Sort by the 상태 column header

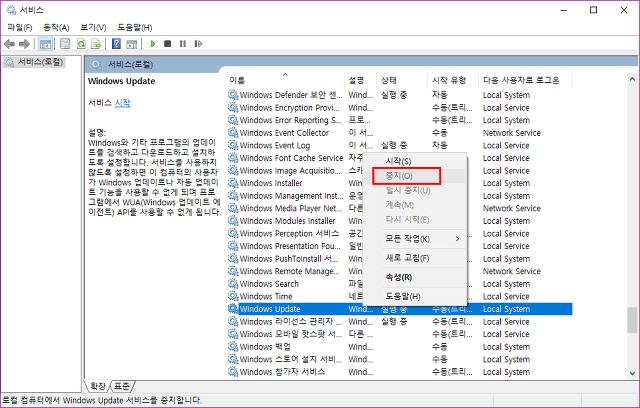(x=402, y=80)
